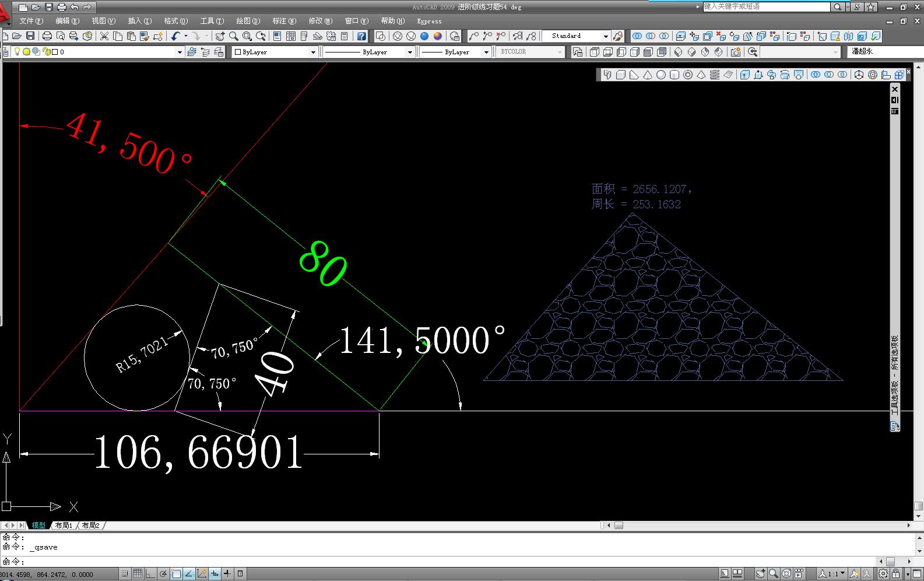
Task: Open annotation scale 1:1 dropdown
Action: pos(832,574)
